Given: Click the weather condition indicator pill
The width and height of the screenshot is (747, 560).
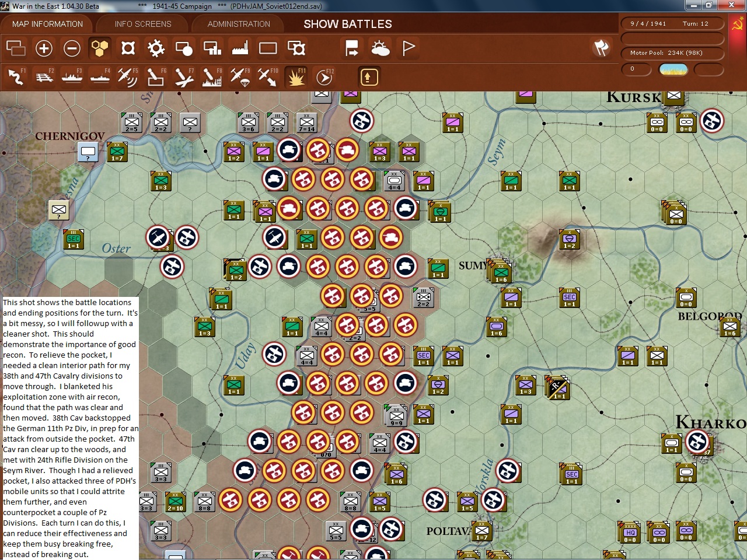Looking at the screenshot, I should tap(673, 69).
